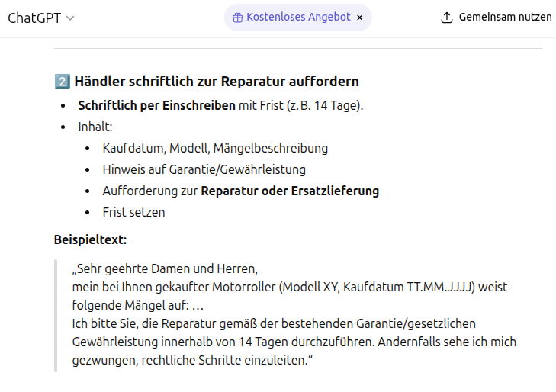Click the Beispieltext: label

pos(90,239)
